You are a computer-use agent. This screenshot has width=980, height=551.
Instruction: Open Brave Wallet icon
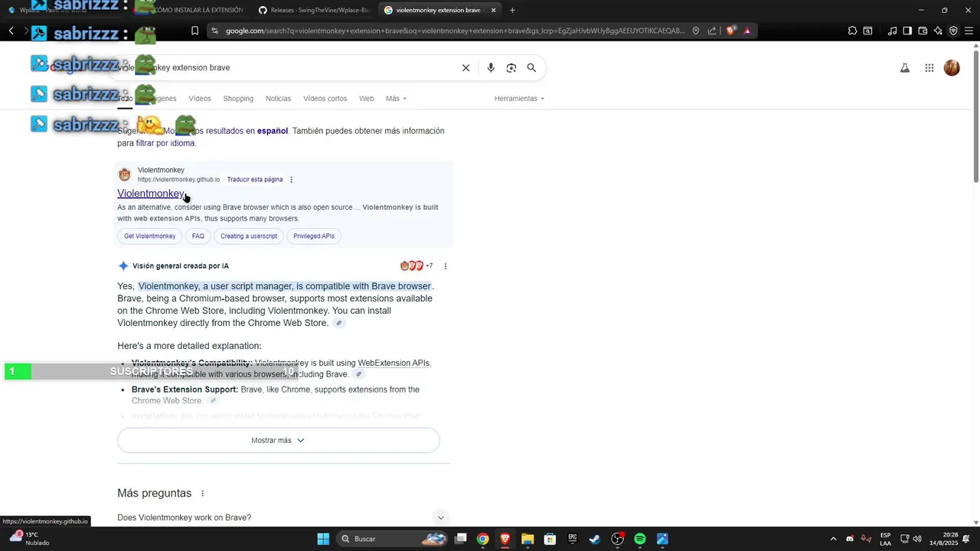pos(923,31)
